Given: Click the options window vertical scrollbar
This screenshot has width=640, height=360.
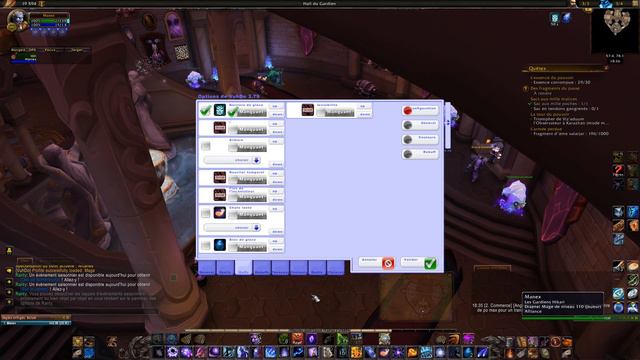Looking at the screenshot, I should coord(448,126).
